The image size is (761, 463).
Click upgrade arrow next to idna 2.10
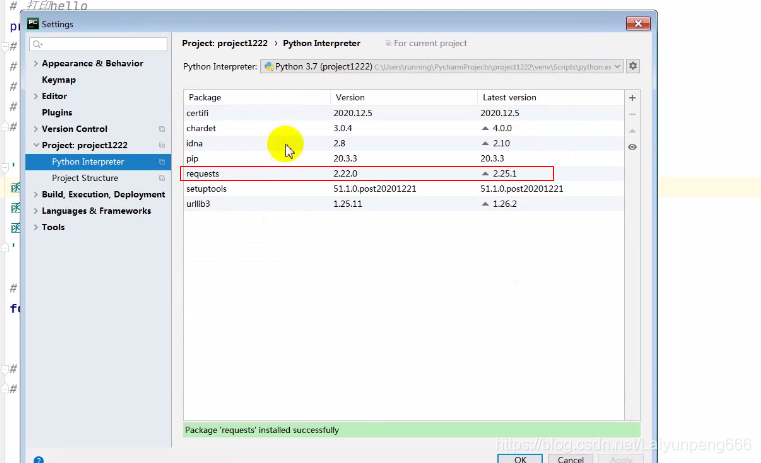(x=485, y=144)
